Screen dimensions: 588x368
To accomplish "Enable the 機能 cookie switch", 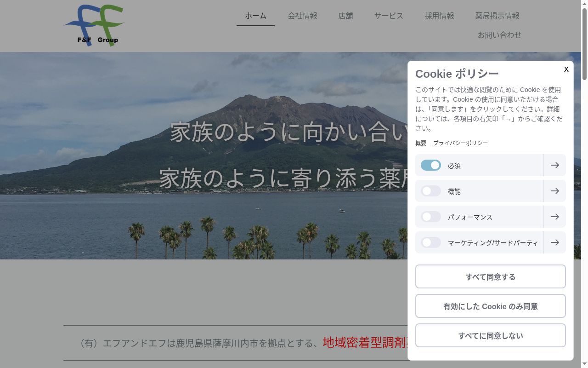I will point(431,191).
